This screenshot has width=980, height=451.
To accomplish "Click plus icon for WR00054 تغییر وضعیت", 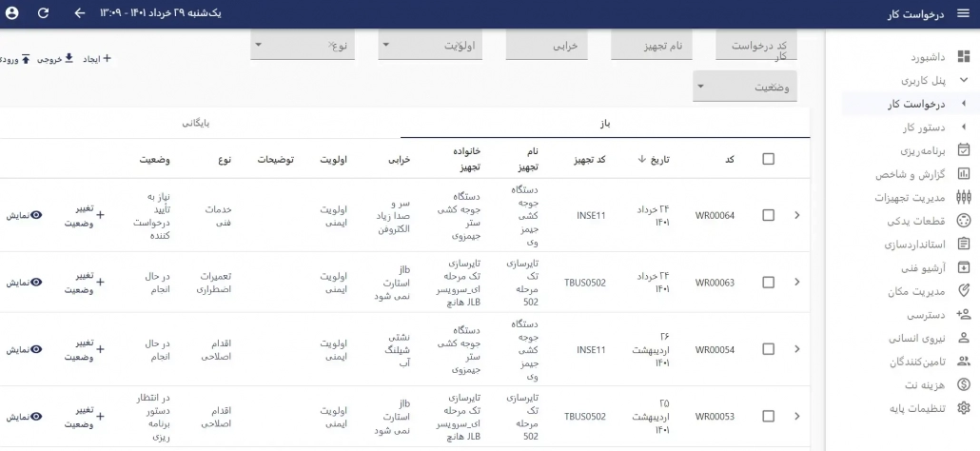I will (x=100, y=349).
